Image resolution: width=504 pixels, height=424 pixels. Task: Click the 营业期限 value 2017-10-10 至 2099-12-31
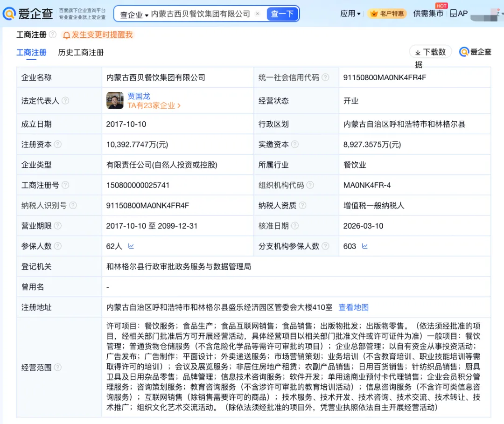(x=152, y=226)
